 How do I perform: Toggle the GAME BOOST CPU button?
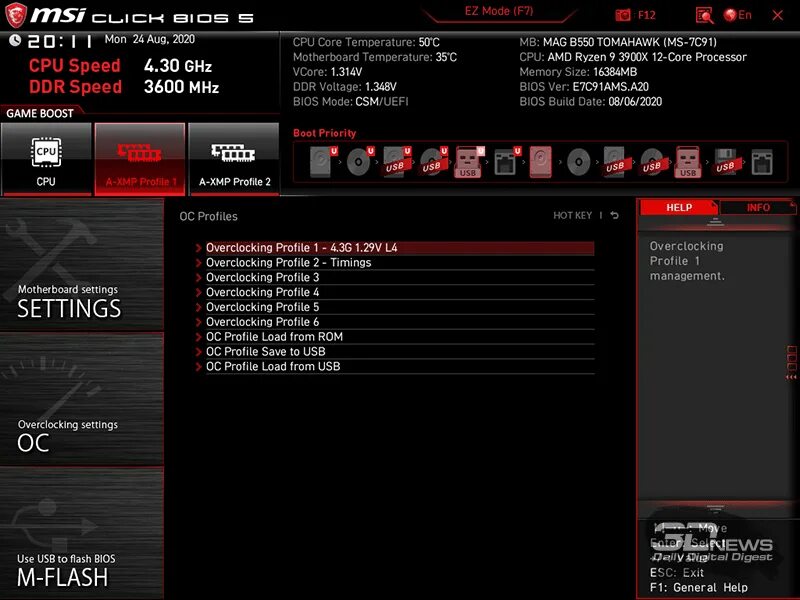click(46, 159)
